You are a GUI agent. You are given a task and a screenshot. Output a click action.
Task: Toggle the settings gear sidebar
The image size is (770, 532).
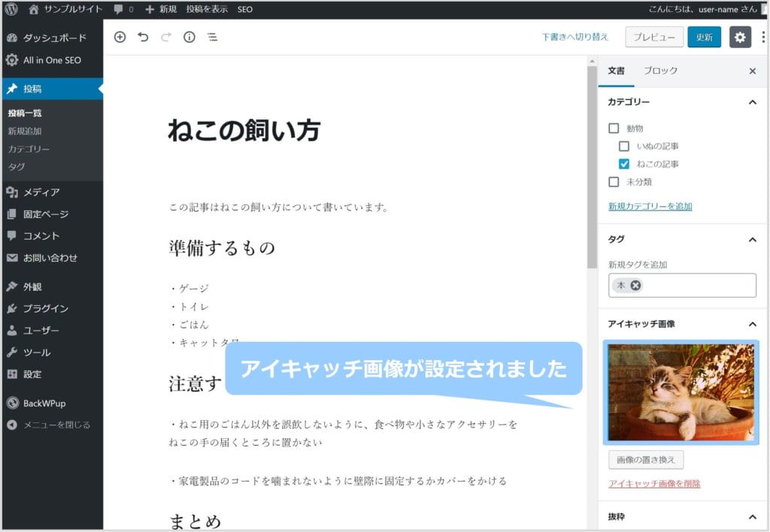[740, 37]
